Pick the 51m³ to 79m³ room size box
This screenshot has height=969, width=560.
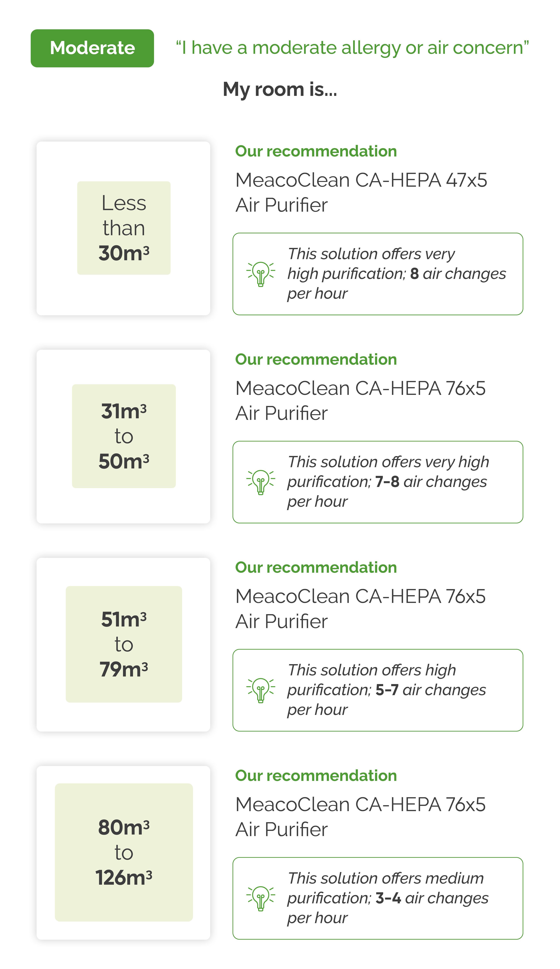(123, 644)
